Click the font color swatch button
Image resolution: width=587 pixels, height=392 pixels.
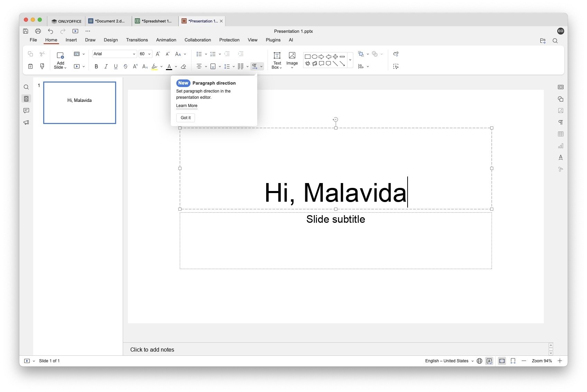(x=169, y=66)
